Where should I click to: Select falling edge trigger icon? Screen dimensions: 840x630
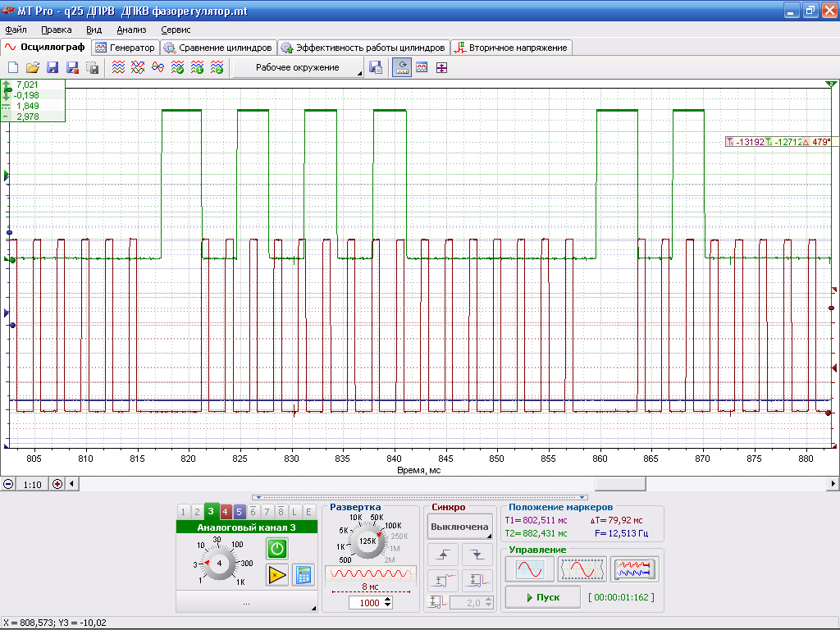pos(477,555)
